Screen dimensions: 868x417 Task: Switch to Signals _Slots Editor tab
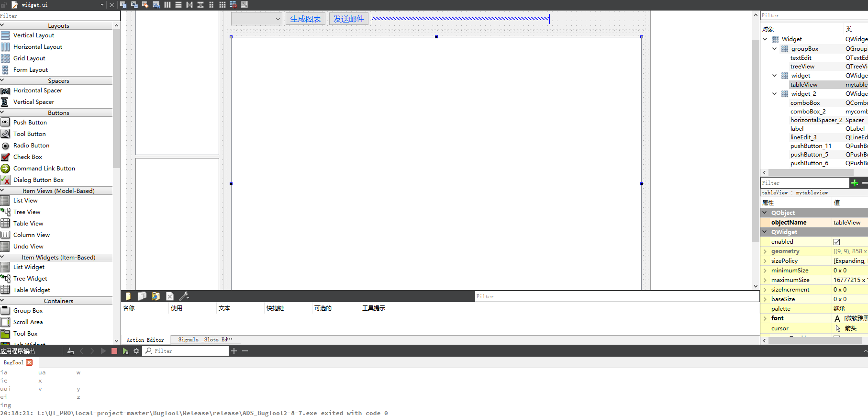[x=205, y=339]
